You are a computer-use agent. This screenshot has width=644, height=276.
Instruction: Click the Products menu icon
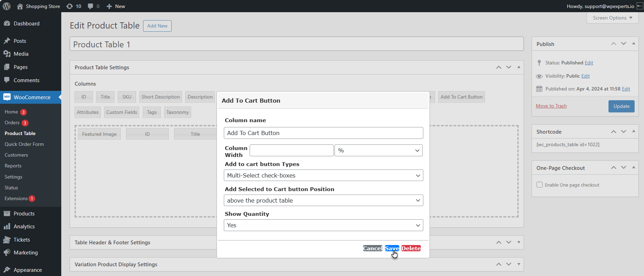pyautogui.click(x=7, y=214)
